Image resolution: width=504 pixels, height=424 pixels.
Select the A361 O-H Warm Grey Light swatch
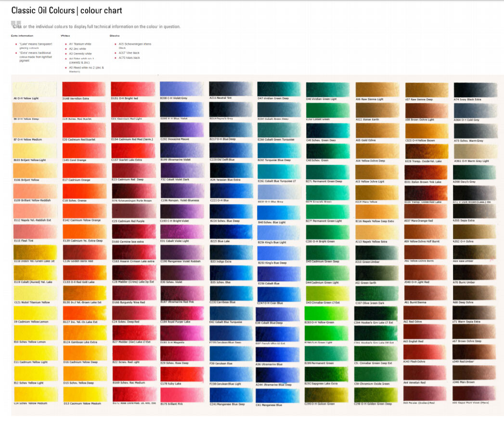coord(476,151)
